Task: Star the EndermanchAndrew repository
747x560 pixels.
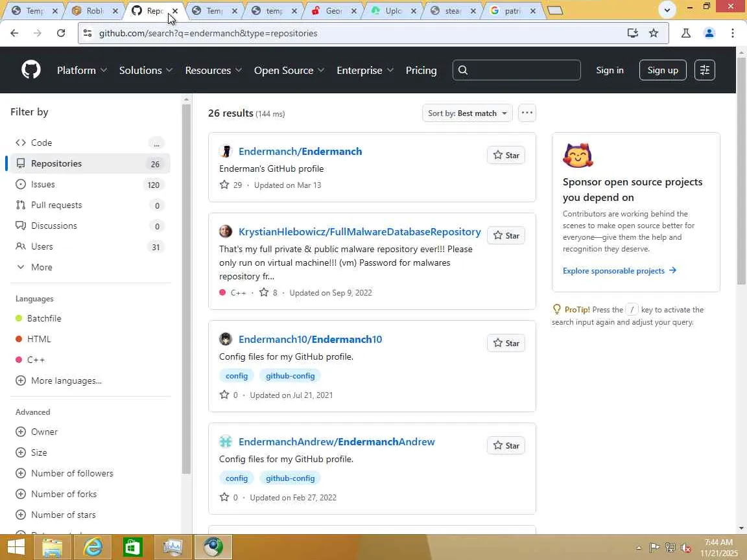Action: coord(506,446)
